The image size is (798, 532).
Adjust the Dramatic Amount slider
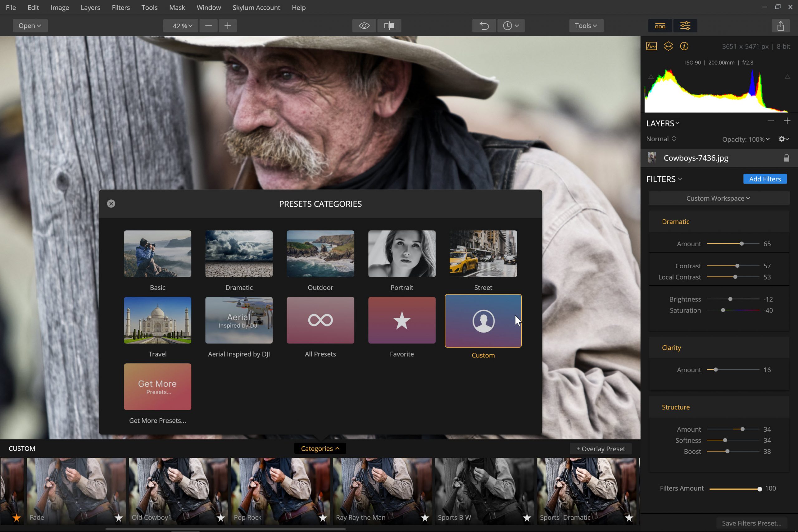click(x=742, y=244)
